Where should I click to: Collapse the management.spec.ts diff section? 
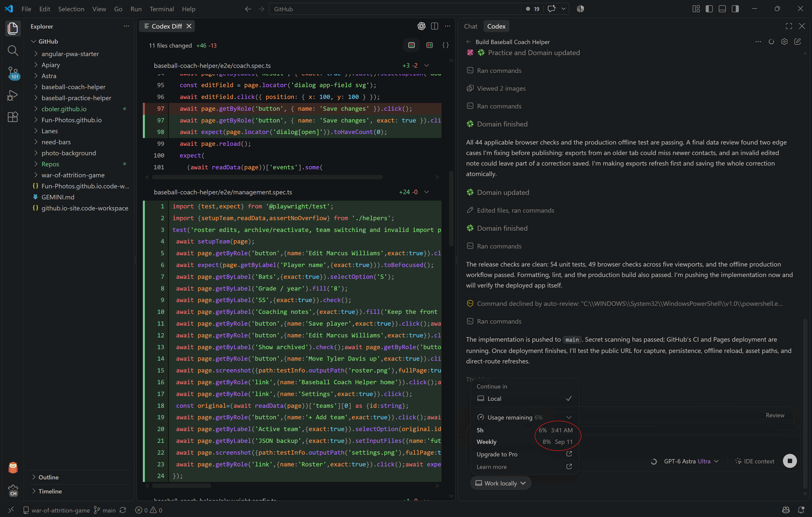427,192
